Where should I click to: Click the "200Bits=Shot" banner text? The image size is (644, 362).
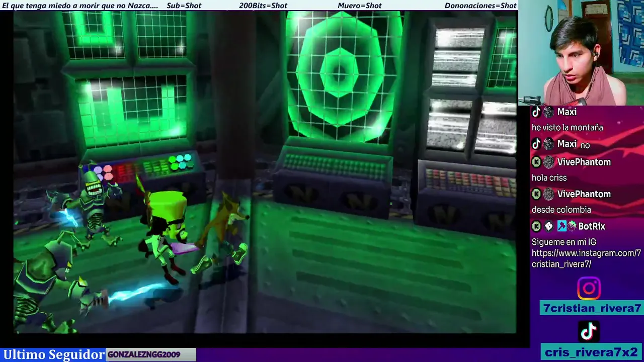coord(263,6)
